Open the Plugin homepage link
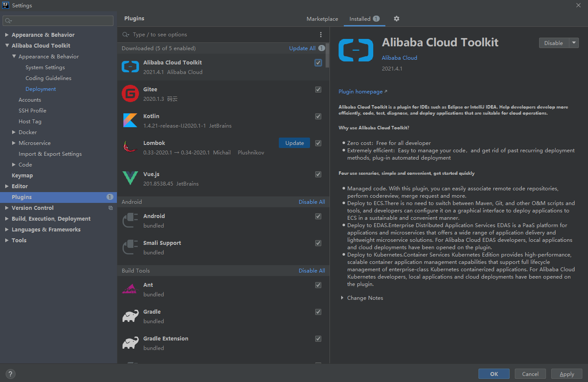The width and height of the screenshot is (588, 382). click(363, 92)
